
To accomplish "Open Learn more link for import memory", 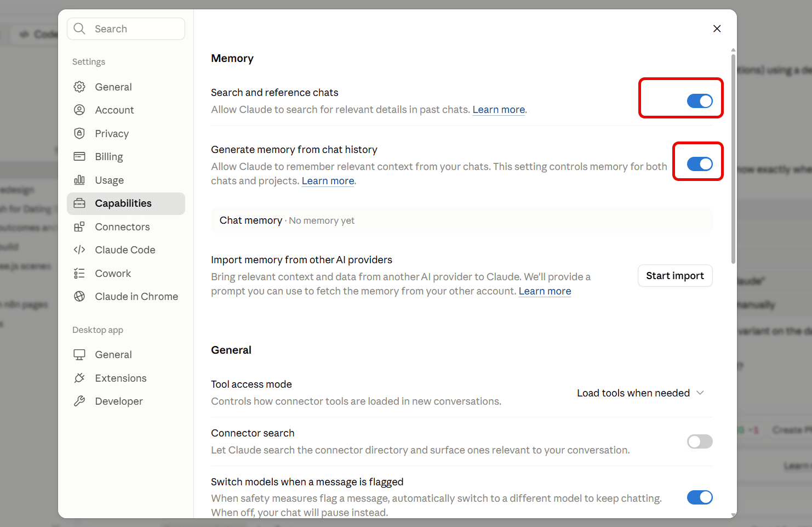I will coord(545,291).
